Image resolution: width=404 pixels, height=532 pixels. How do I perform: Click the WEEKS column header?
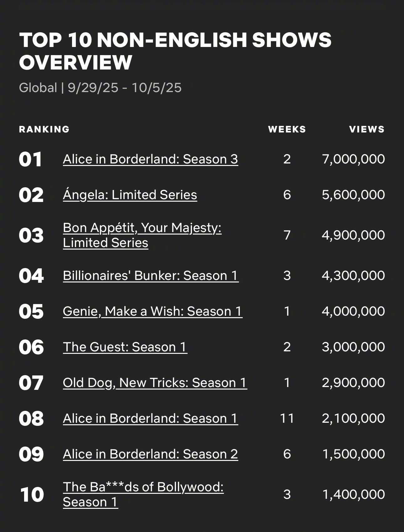(x=287, y=129)
